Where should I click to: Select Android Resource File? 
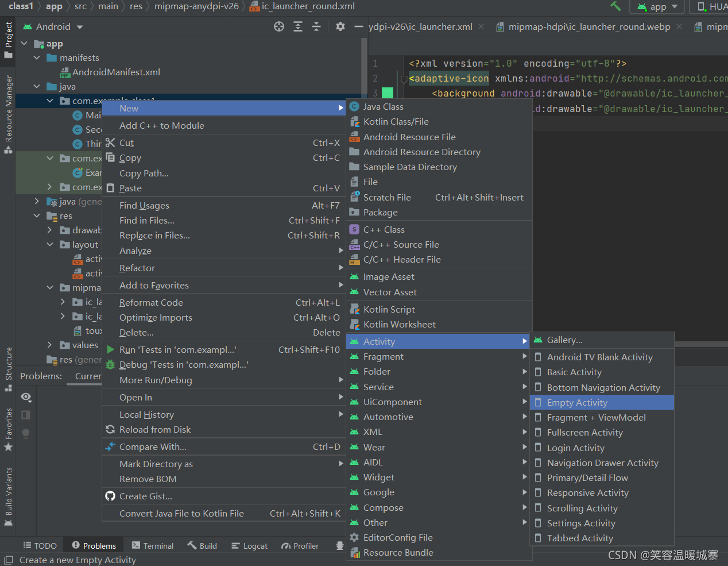[439, 137]
